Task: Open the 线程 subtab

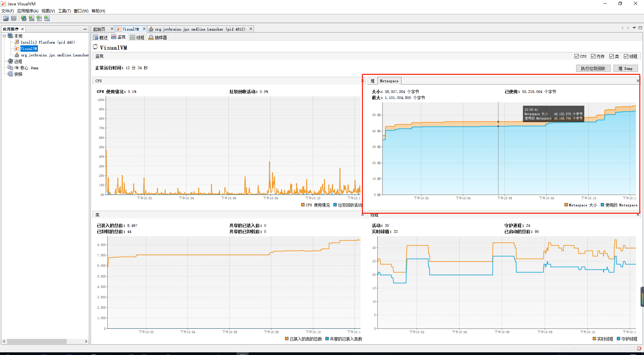Action: coord(137,37)
